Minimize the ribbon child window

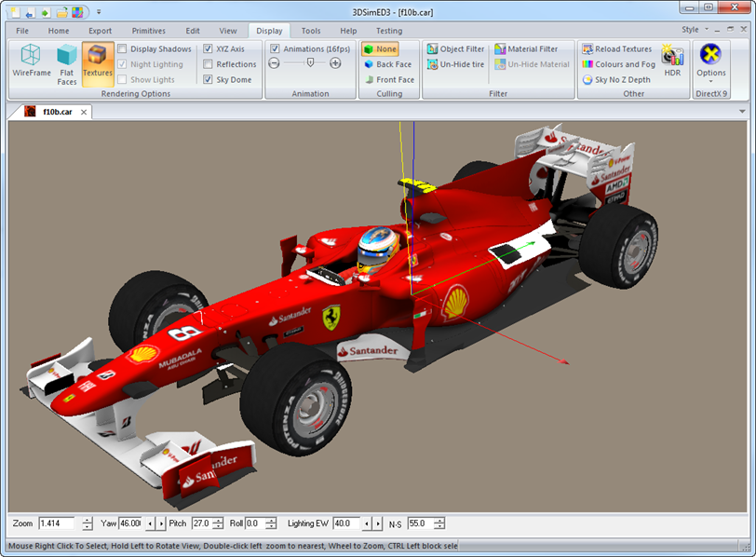[x=718, y=30]
